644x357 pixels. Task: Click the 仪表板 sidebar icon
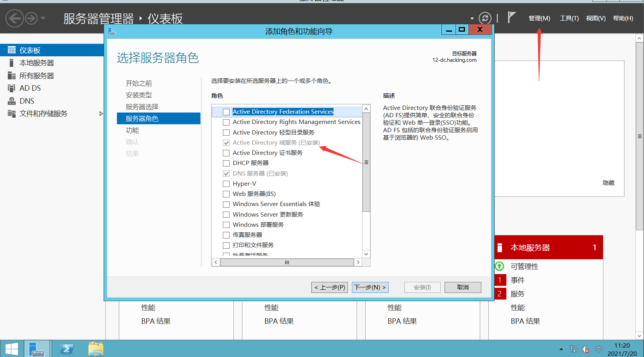click(12, 50)
